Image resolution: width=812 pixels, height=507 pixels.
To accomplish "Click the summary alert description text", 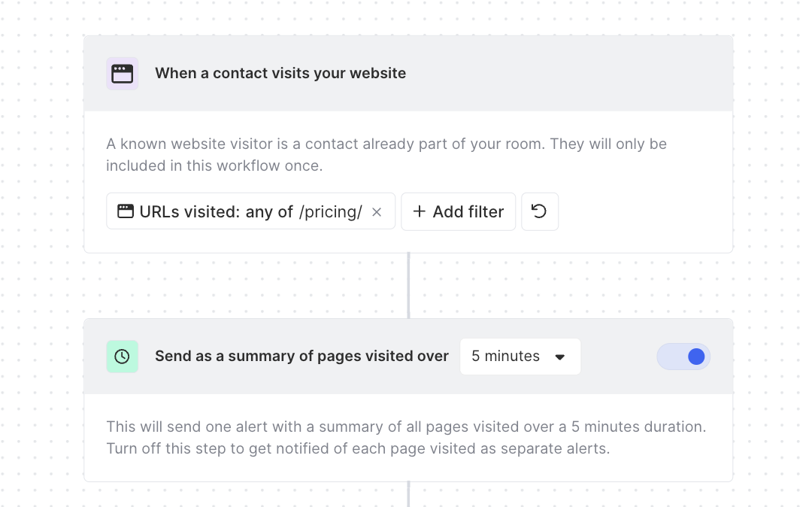I will coord(406,427).
